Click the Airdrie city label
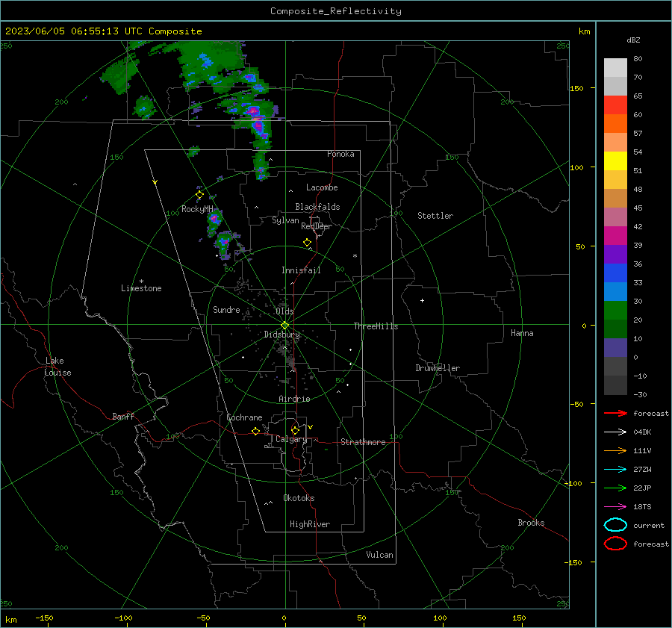This screenshot has height=628, width=672. (294, 399)
